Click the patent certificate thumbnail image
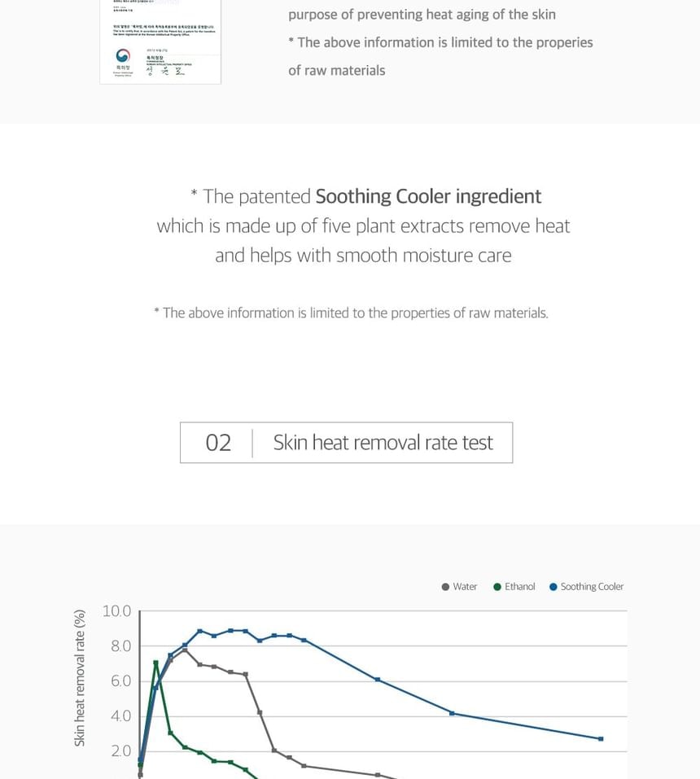This screenshot has width=700, height=779. coord(160,42)
